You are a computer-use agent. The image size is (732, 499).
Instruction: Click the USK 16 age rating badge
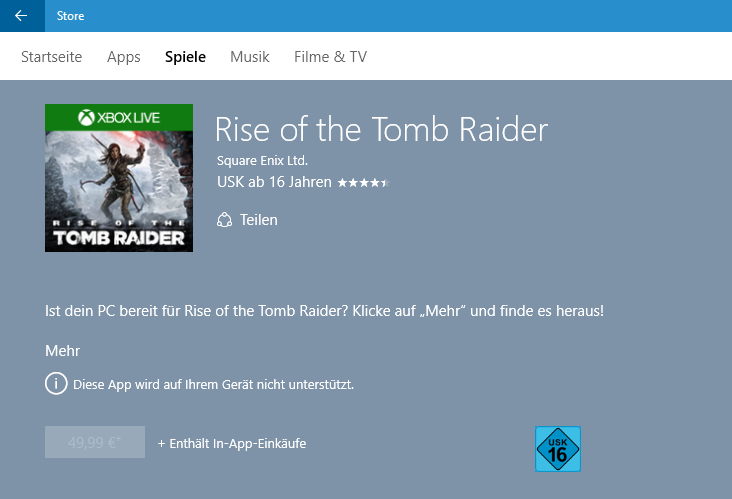point(558,449)
